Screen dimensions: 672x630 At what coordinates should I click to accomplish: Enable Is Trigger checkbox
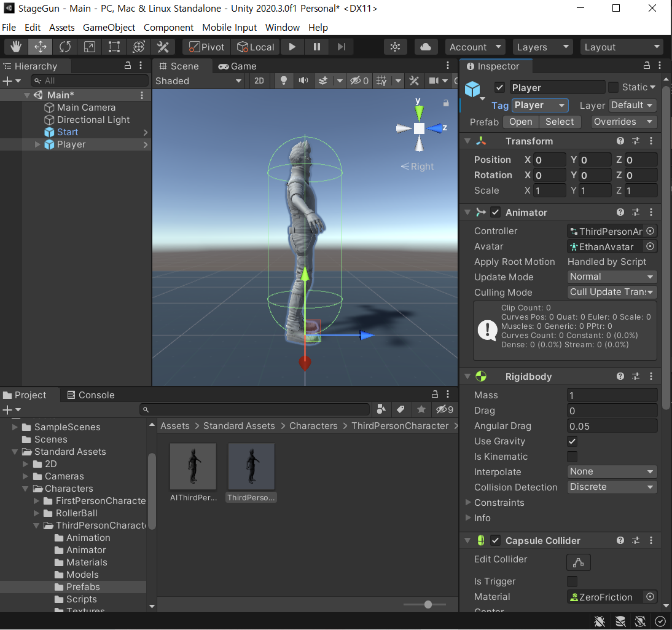(572, 581)
